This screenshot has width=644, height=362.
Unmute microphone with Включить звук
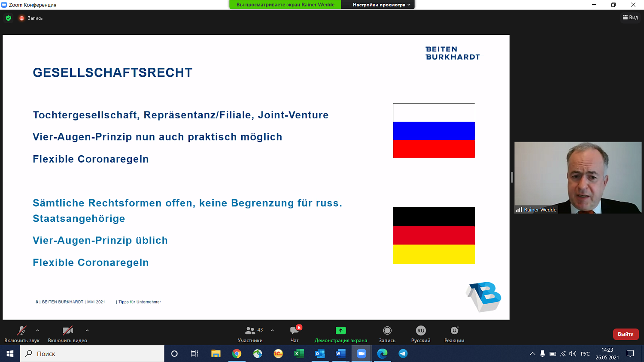pyautogui.click(x=21, y=334)
